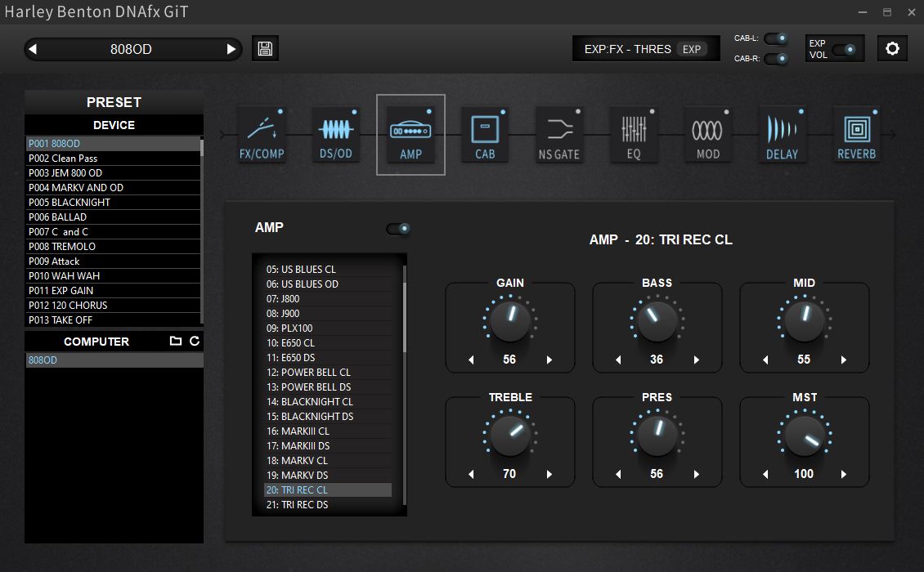Decrease TREBLE value with left arrow
The image size is (924, 572).
click(471, 474)
